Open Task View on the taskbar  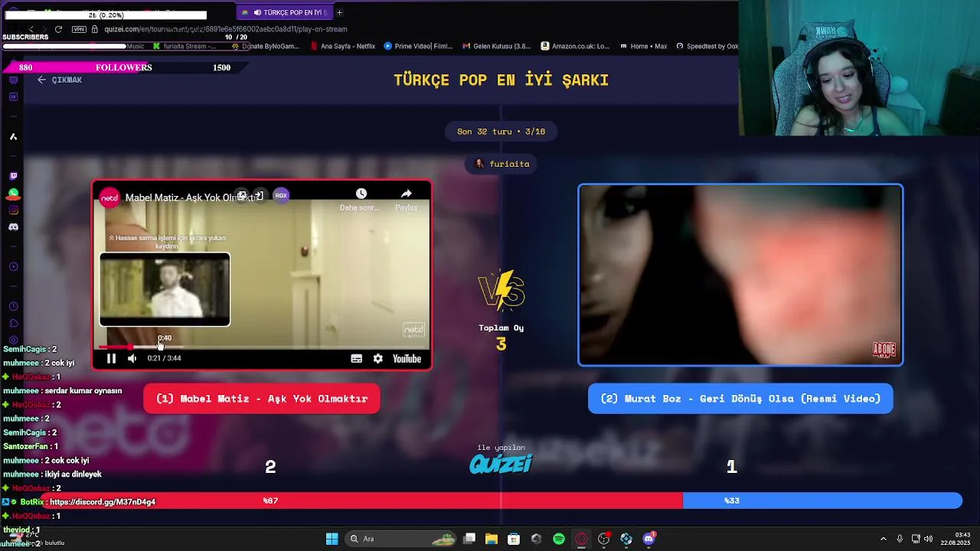pos(469,539)
